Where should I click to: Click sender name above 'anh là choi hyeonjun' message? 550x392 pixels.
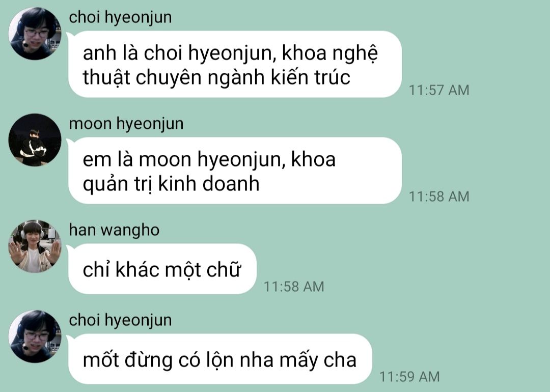pyautogui.click(x=120, y=17)
